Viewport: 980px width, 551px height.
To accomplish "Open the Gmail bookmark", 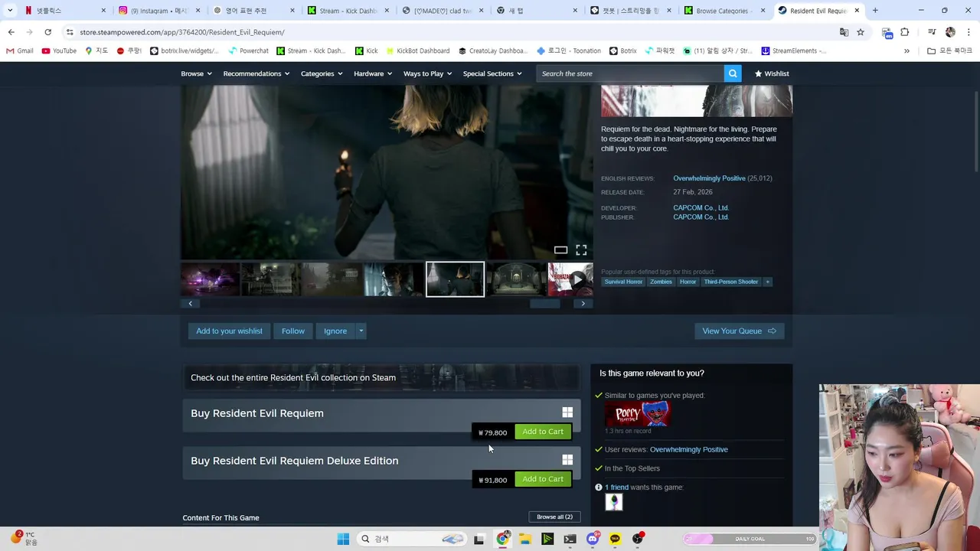I will [x=19, y=51].
